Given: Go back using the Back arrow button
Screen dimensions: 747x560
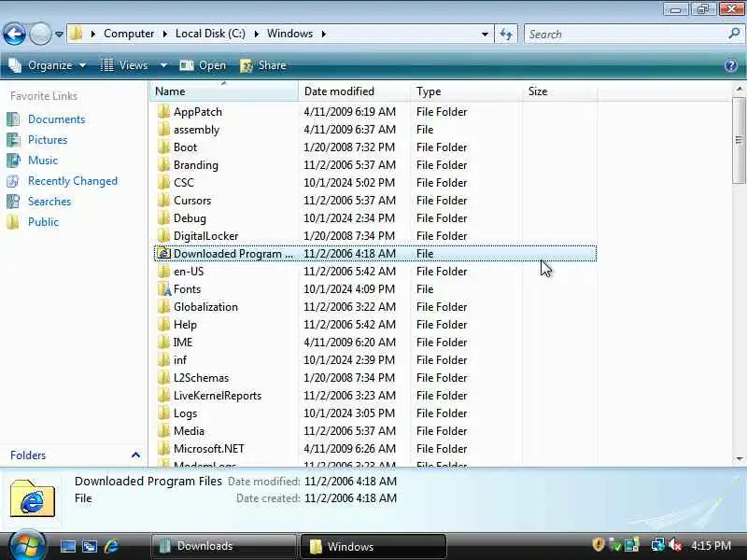Looking at the screenshot, I should [x=14, y=34].
